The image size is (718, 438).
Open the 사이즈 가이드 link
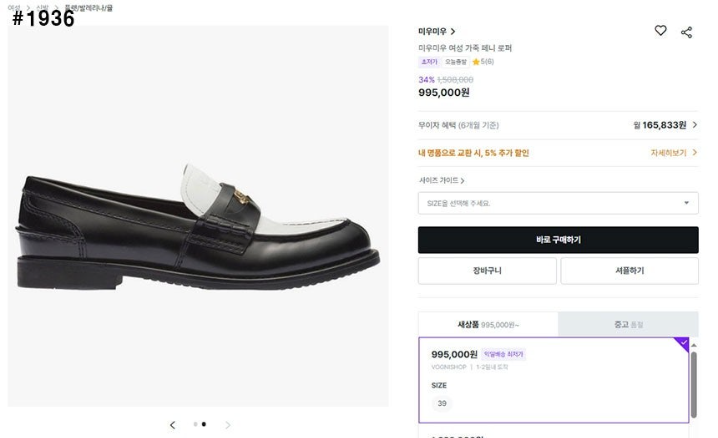click(441, 180)
